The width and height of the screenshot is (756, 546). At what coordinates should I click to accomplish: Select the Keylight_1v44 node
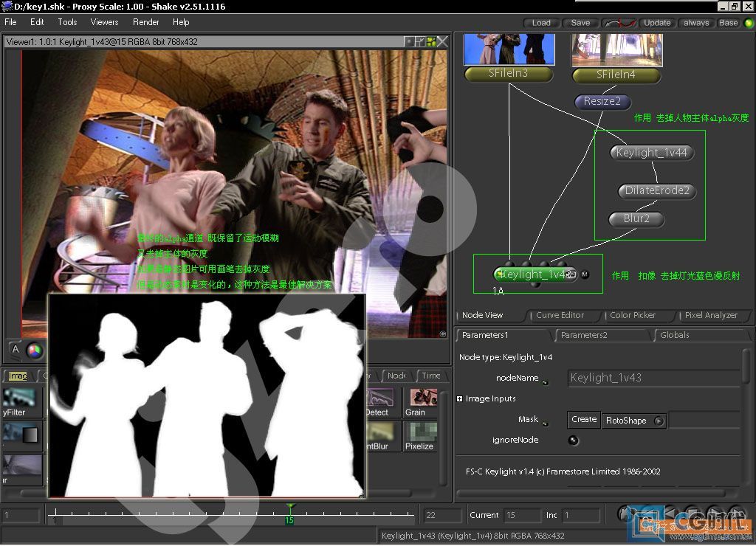coord(651,152)
